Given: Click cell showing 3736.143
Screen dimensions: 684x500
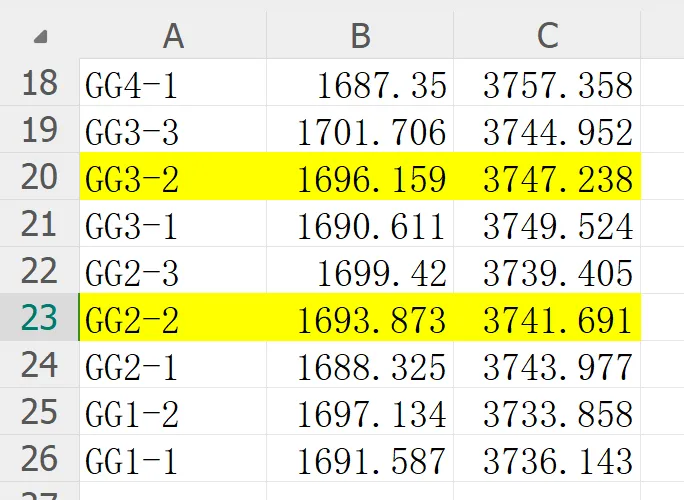Looking at the screenshot, I should 547,459.
